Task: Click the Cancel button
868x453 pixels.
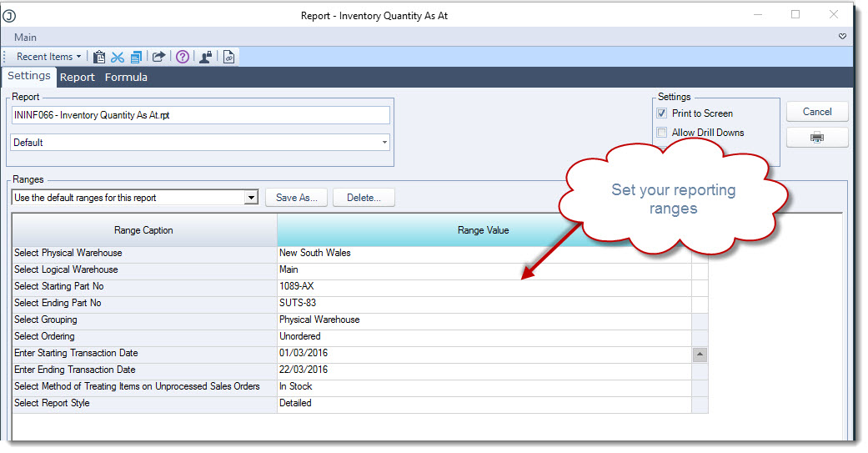Action: 817,112
